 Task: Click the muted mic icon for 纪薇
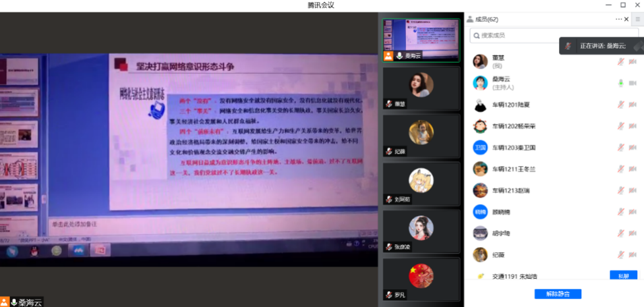point(620,254)
